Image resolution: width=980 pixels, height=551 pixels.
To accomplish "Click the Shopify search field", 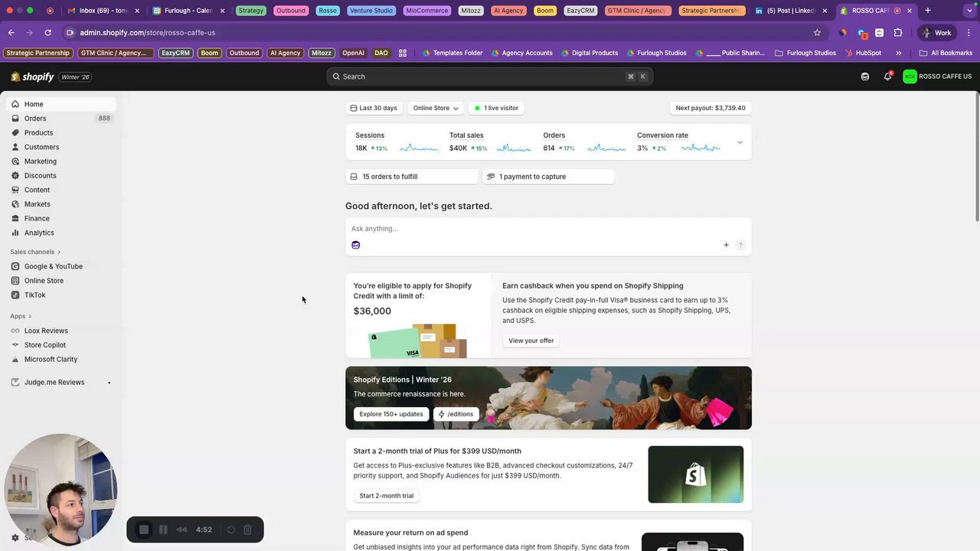I will coord(490,77).
